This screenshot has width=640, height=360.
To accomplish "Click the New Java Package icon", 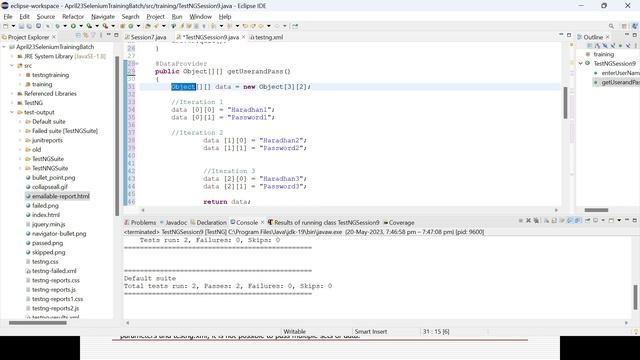I will point(122,26).
